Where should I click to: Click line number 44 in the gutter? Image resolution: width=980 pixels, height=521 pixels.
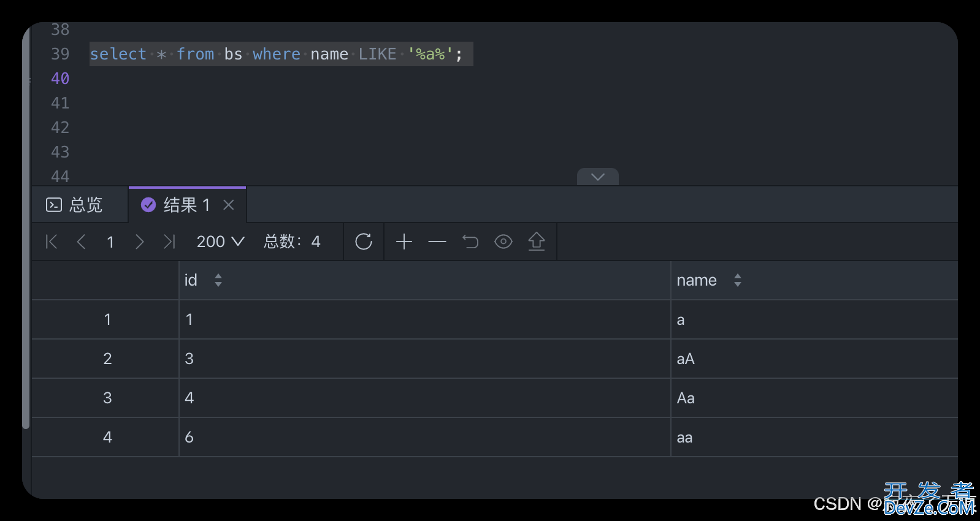click(x=60, y=177)
